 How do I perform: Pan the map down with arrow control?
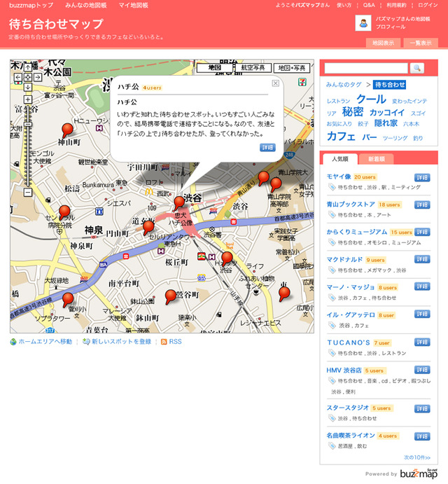pos(28,87)
